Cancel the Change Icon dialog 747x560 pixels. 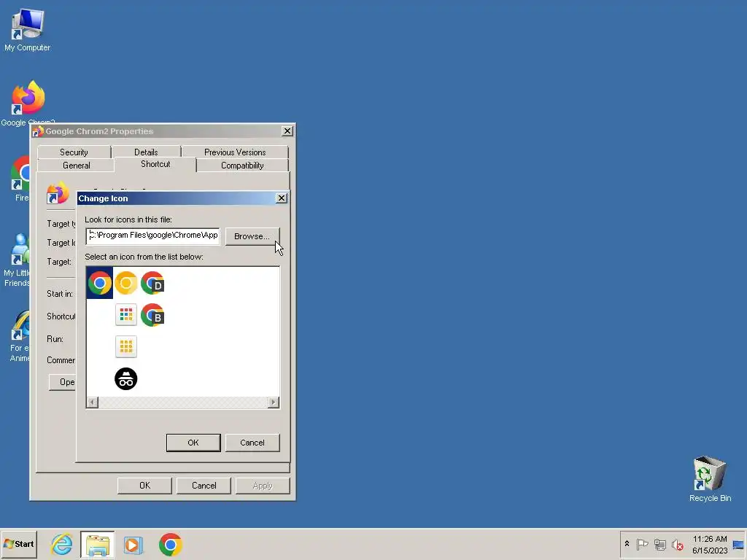click(252, 443)
